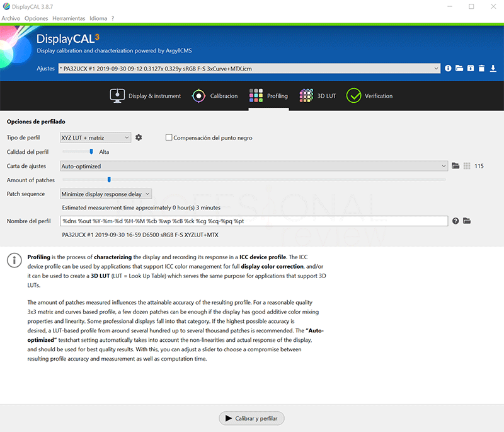Screen dimensions: 504x432
Task: Maximize the DisplayCAL window
Action: 471,6
